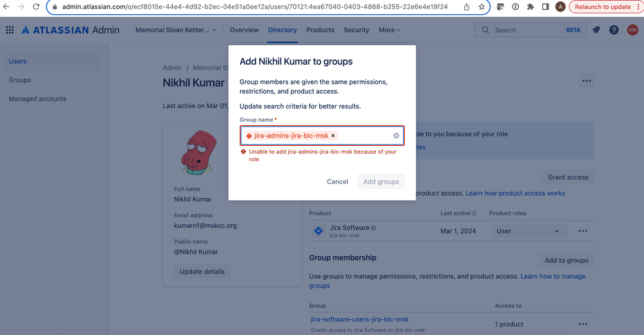Switch to Directory tab
The height and width of the screenshot is (335, 644).
(x=282, y=30)
